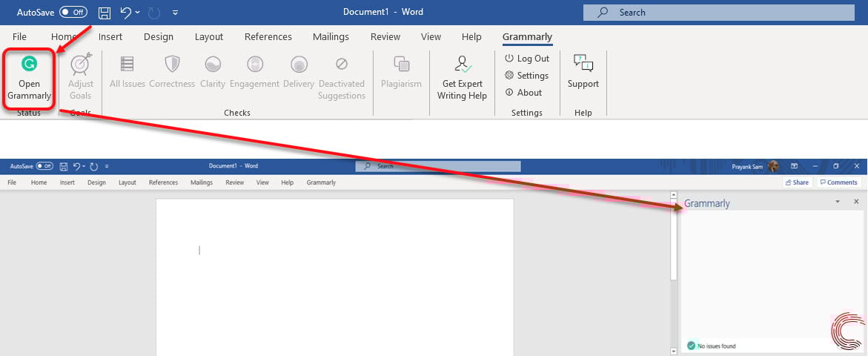
Task: Open References tab in lower Word window
Action: click(x=163, y=182)
